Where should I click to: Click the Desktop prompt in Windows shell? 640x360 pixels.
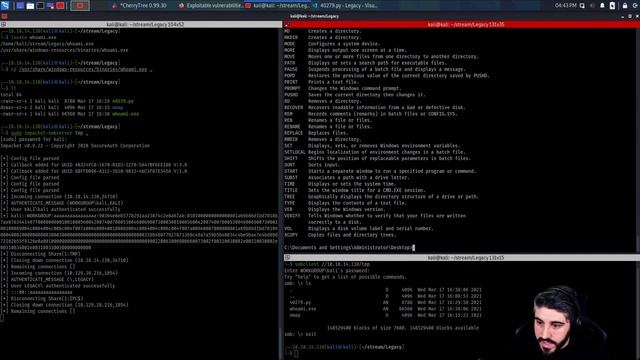click(x=348, y=248)
